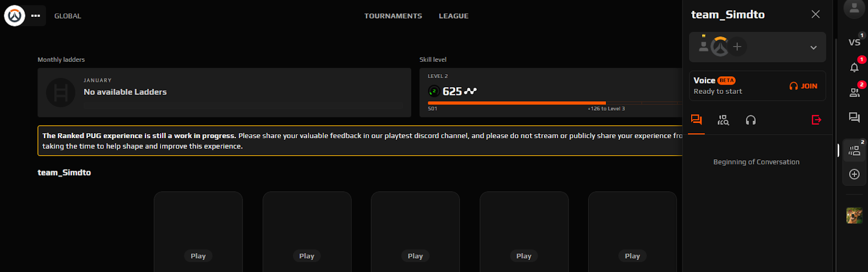
Task: Join the voice channel
Action: [803, 86]
